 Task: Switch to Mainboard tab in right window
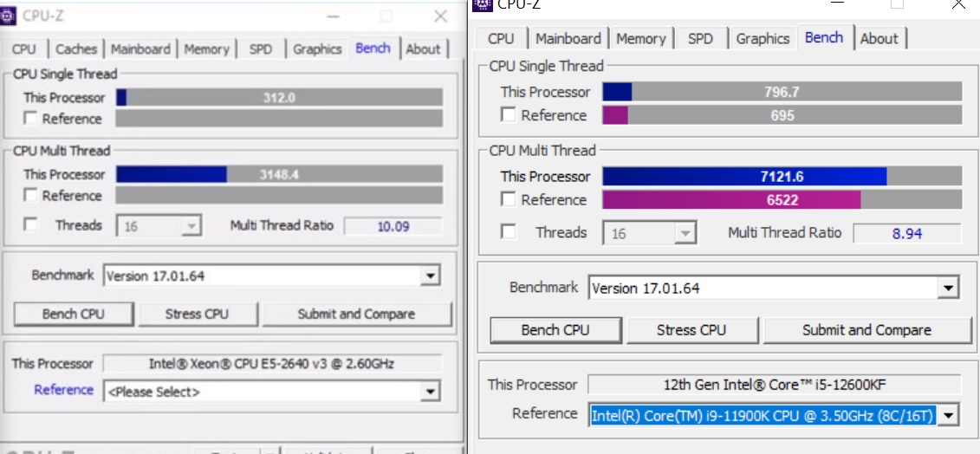568,38
